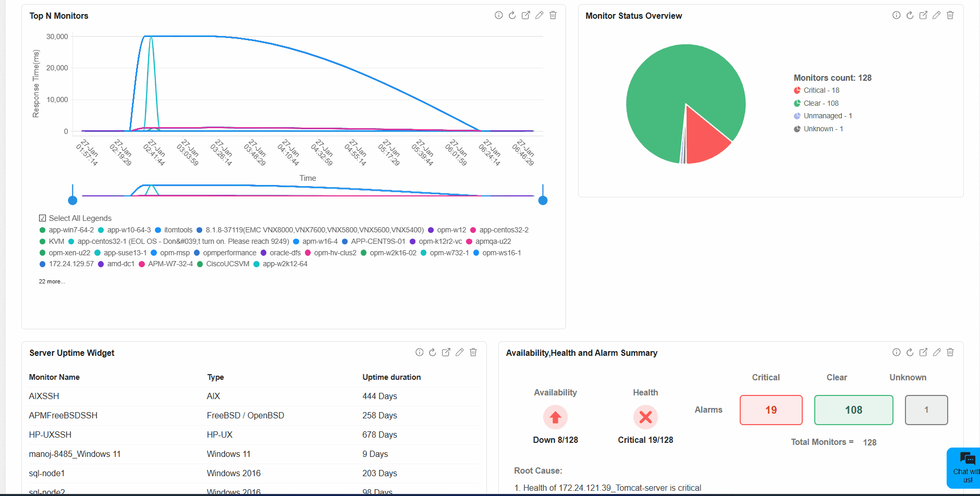Open the Chat with us widget
980x496 pixels.
pos(964,468)
